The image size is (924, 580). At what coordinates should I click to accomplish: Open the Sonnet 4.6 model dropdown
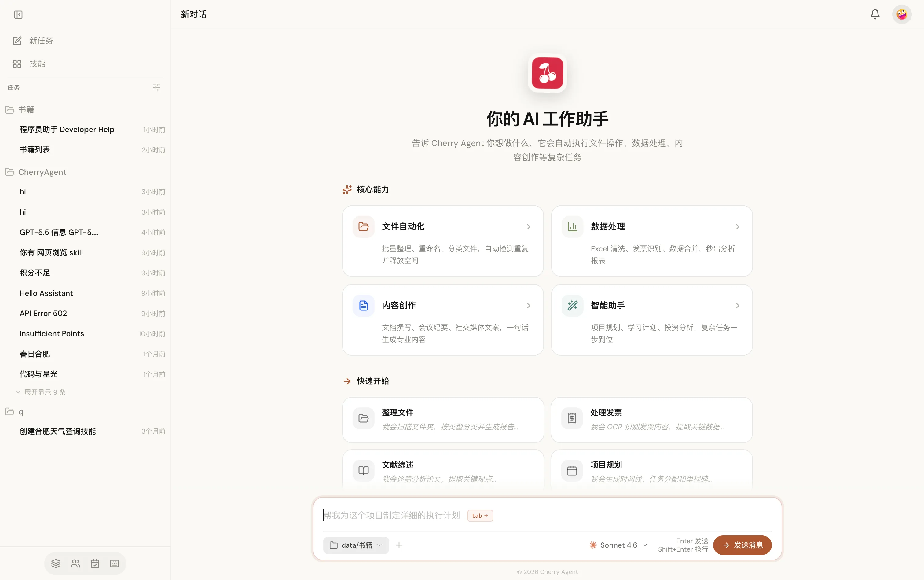(618, 545)
